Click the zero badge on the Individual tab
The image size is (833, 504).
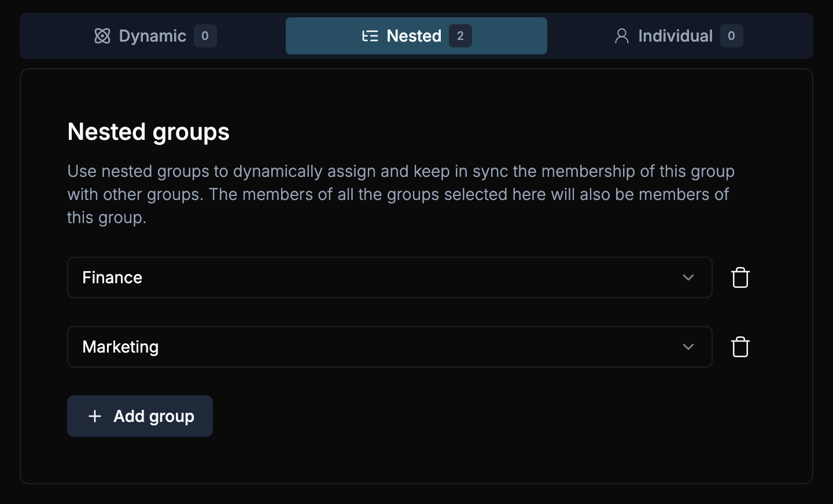(x=731, y=36)
